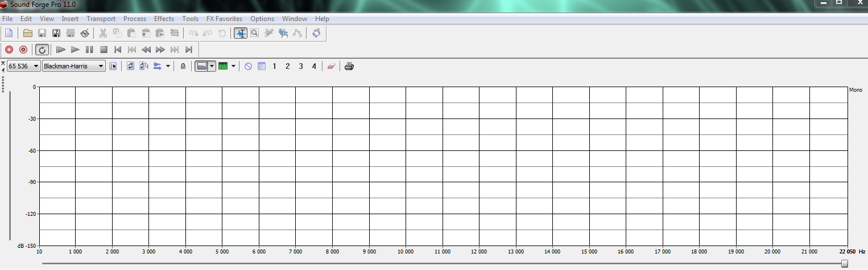Jump to next marker button
Image resolution: width=868 pixels, height=270 pixels.
point(175,50)
